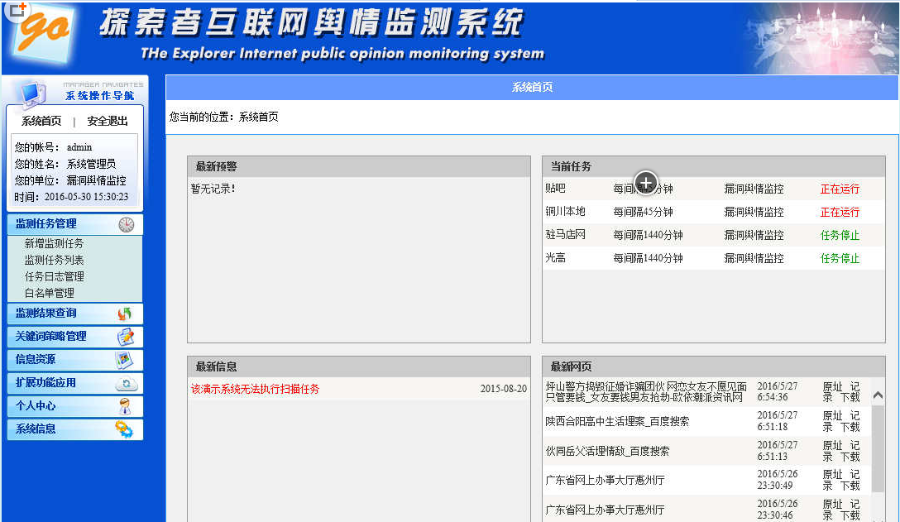The image size is (900, 522).
Task: Click 下载 for the 6:51:18 entry
Action: pos(850,427)
